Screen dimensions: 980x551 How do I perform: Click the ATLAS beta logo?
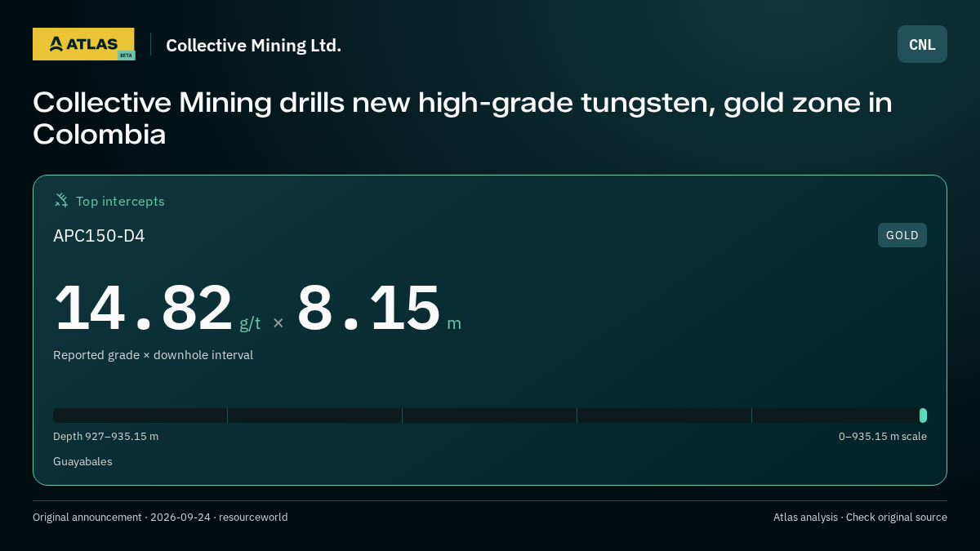[83, 44]
